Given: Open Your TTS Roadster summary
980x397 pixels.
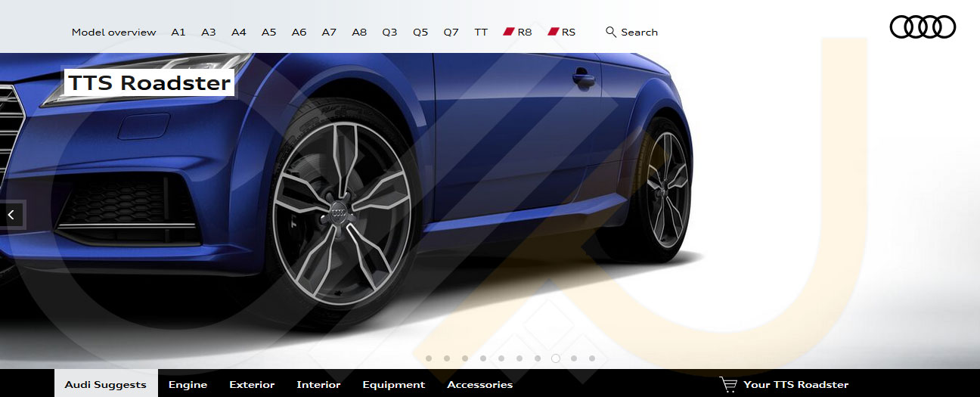Looking at the screenshot, I should [x=795, y=384].
